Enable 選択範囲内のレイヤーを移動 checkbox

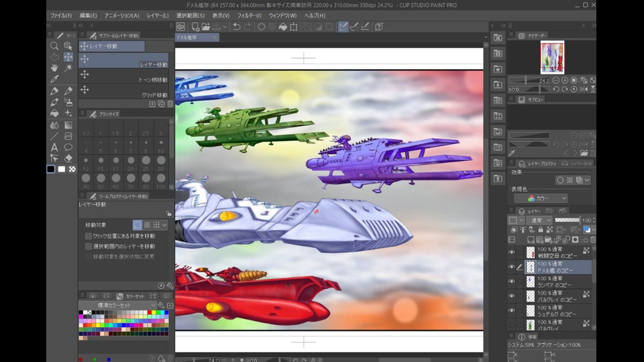click(x=89, y=246)
